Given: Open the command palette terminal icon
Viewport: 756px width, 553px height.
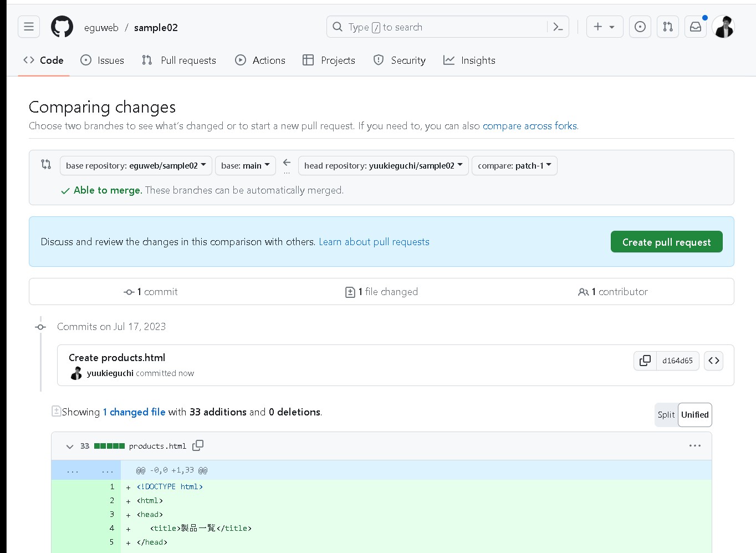Looking at the screenshot, I should [x=558, y=26].
